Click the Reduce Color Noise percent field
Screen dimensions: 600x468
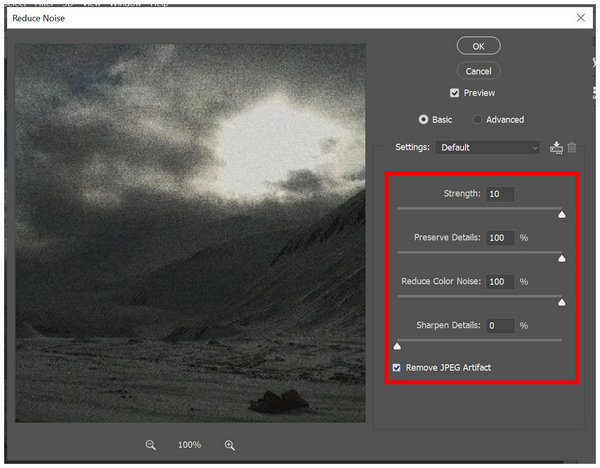coord(500,282)
